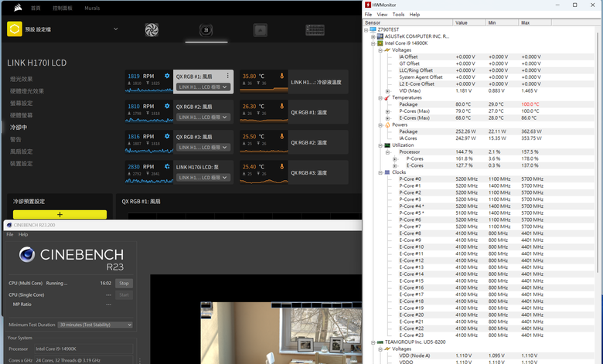This screenshot has width=603, height=364.
Task: Open 硬體燈光效果 in the iCUE sidebar
Action: coord(27,91)
